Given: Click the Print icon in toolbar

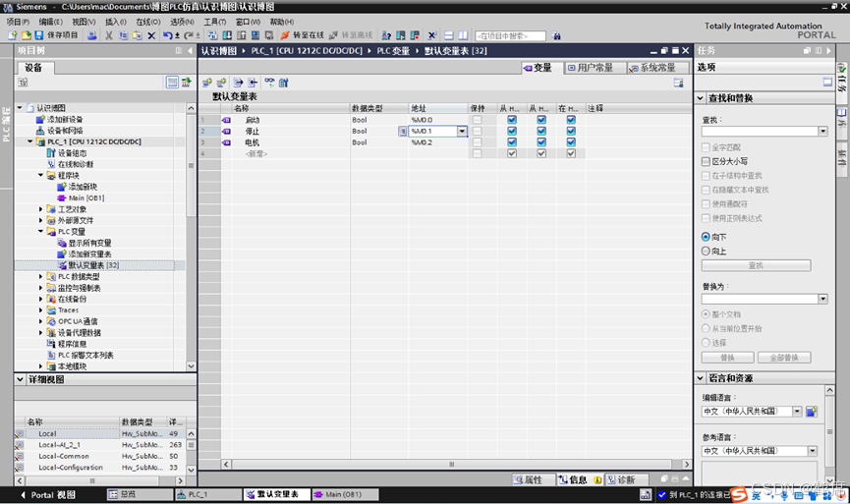Looking at the screenshot, I should click(92, 35).
